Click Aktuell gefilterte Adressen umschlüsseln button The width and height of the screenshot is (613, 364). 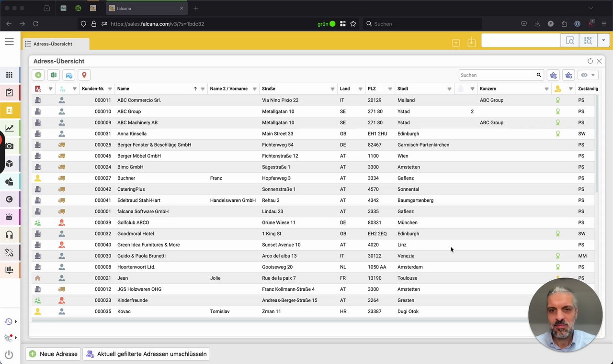point(147,354)
